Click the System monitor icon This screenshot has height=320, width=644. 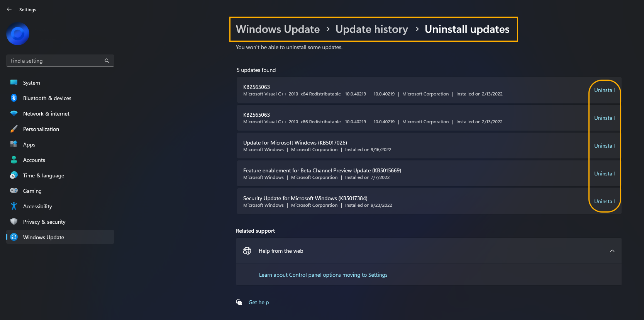pos(14,82)
